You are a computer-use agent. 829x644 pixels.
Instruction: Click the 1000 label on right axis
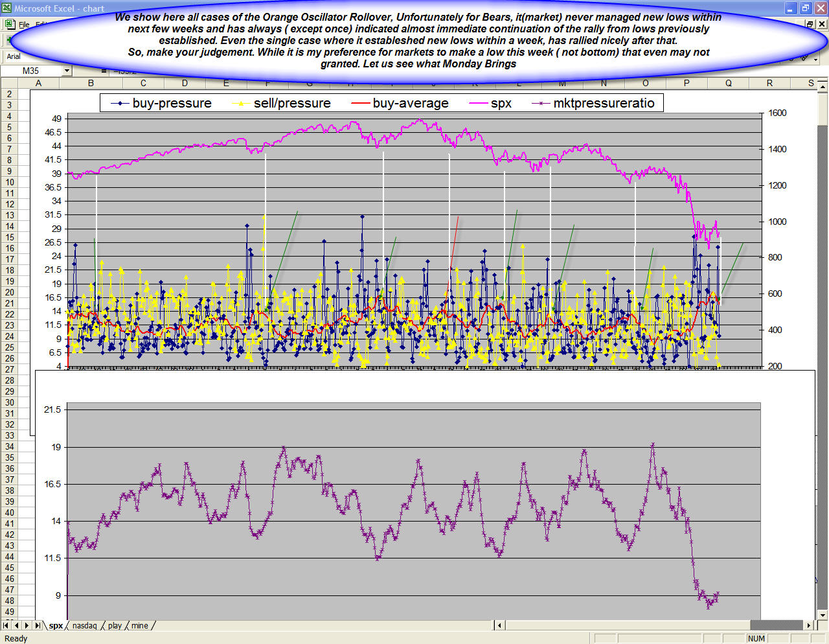click(x=777, y=222)
